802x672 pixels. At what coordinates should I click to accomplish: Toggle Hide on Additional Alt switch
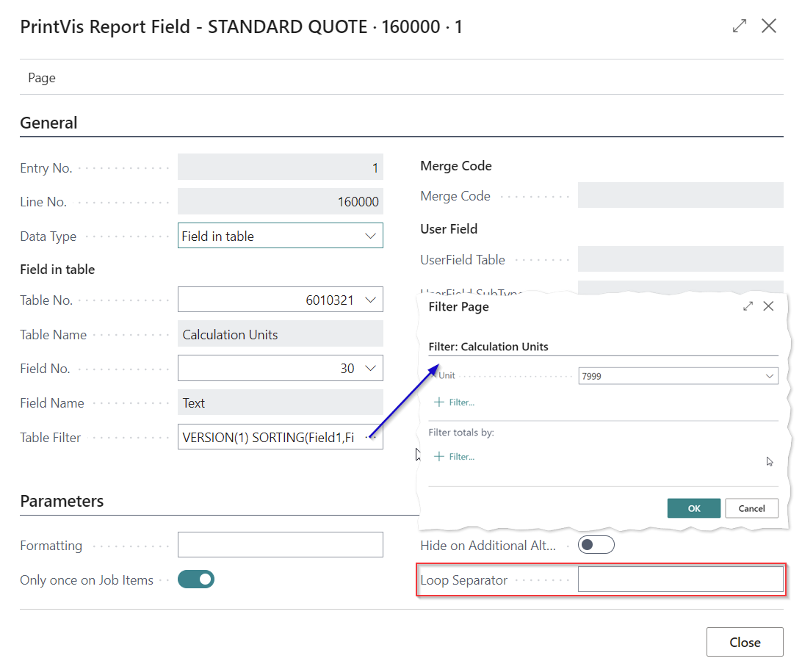(x=596, y=545)
